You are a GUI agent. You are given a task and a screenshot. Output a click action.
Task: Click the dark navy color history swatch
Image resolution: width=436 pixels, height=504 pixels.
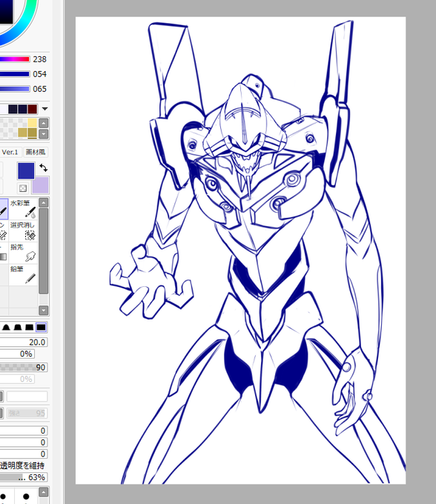[x=22, y=109]
